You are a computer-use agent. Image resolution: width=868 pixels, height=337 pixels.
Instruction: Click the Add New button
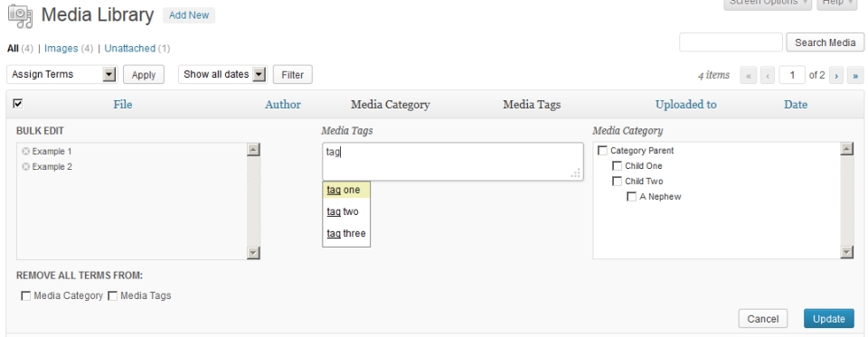[189, 15]
